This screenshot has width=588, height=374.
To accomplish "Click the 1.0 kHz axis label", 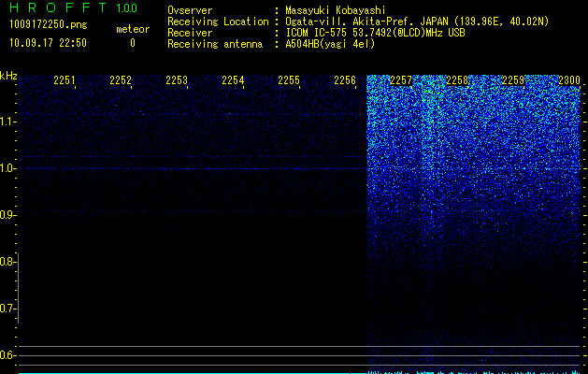I will (7, 168).
